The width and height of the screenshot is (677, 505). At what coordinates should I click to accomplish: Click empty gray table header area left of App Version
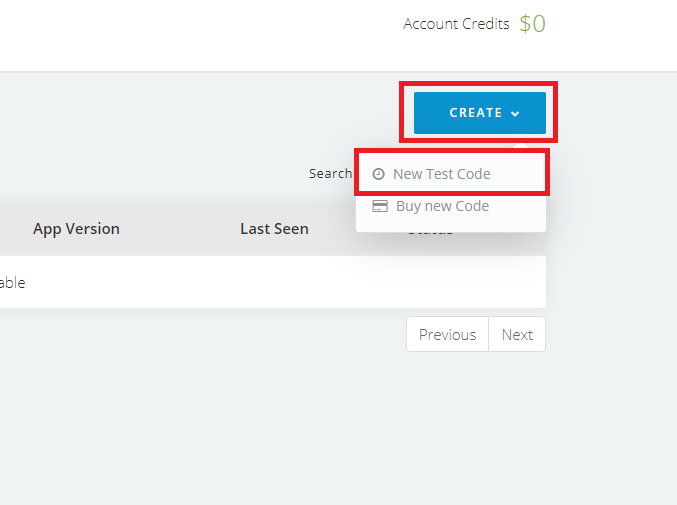pos(15,229)
